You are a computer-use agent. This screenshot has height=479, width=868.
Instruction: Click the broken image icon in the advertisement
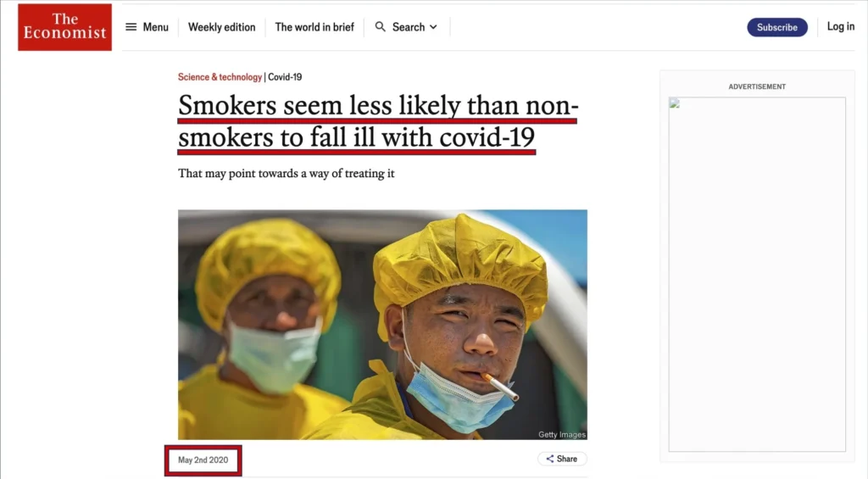pyautogui.click(x=674, y=103)
